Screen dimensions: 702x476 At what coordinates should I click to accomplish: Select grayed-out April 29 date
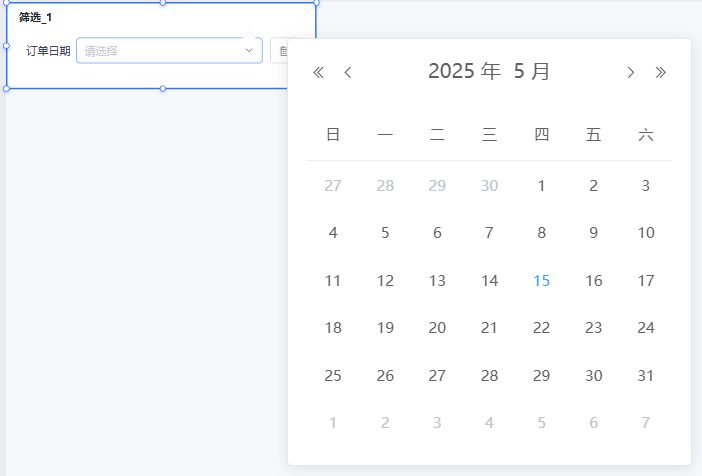[437, 185]
